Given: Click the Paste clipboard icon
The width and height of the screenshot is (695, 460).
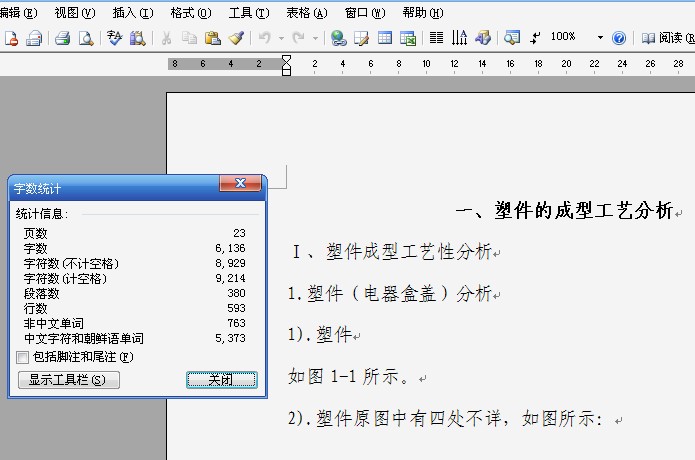Looking at the screenshot, I should (x=212, y=39).
